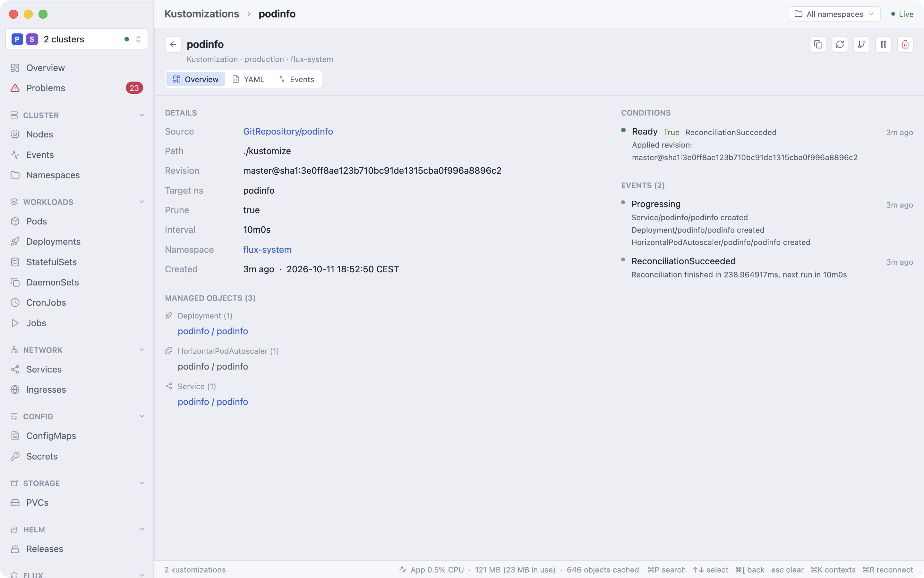The height and width of the screenshot is (578, 924).
Task: Open Deployments in the sidebar
Action: [x=76, y=241]
